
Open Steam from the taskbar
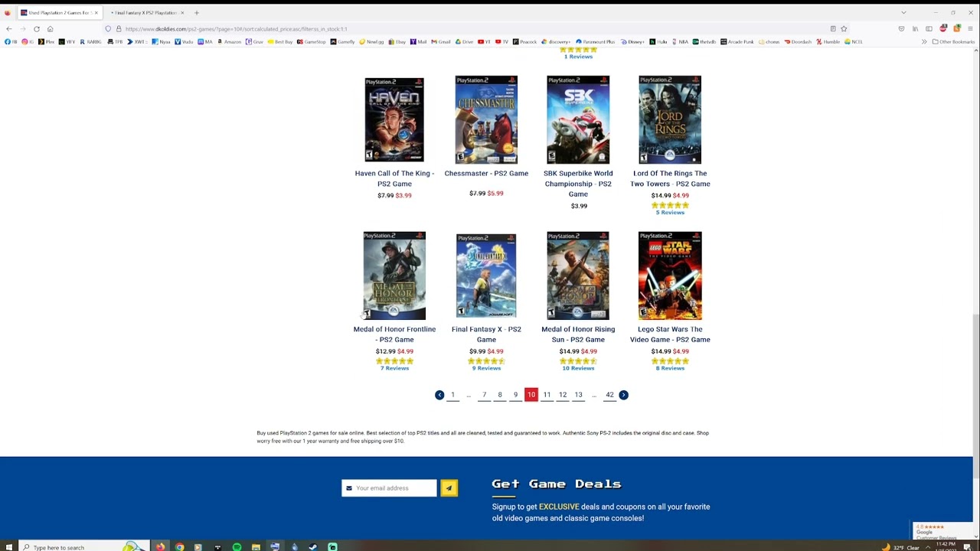313,547
